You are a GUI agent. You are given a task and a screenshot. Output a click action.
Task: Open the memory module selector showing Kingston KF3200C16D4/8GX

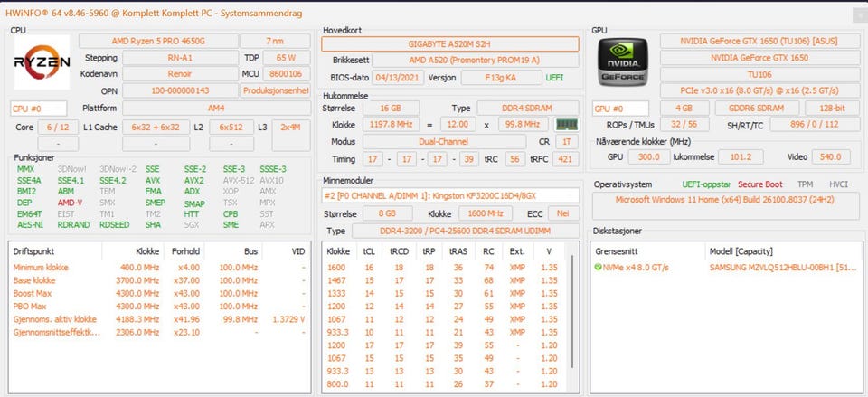click(450, 195)
